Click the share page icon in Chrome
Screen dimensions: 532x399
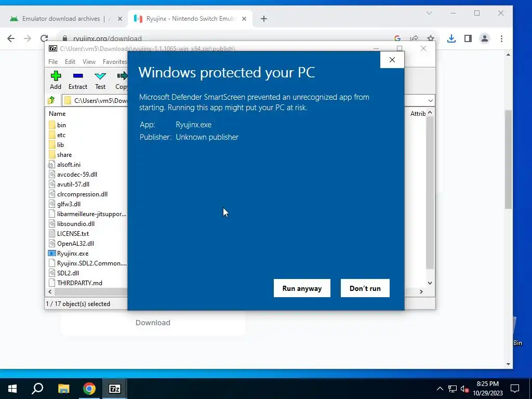pyautogui.click(x=414, y=38)
